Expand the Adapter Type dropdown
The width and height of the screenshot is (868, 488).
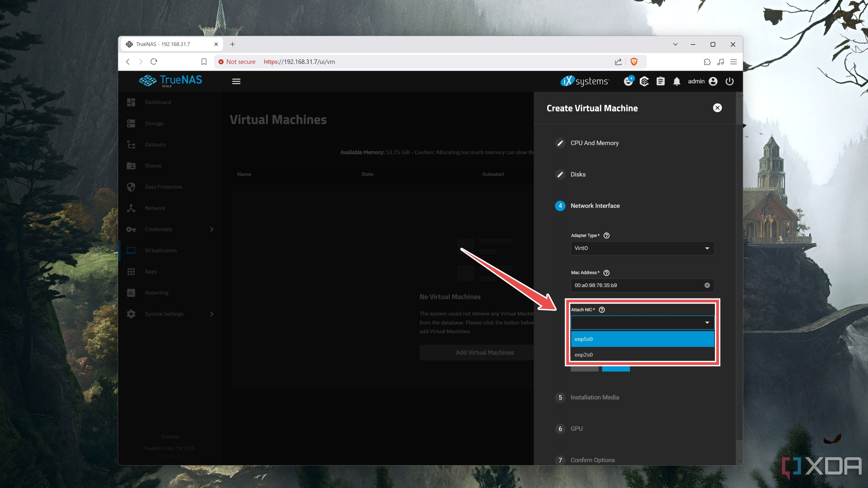click(641, 249)
